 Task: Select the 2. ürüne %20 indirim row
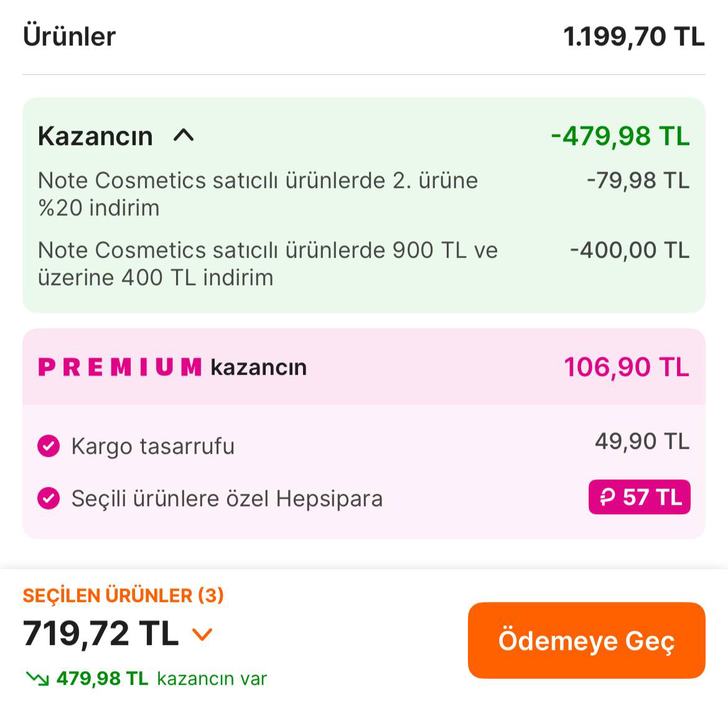pos(258,194)
